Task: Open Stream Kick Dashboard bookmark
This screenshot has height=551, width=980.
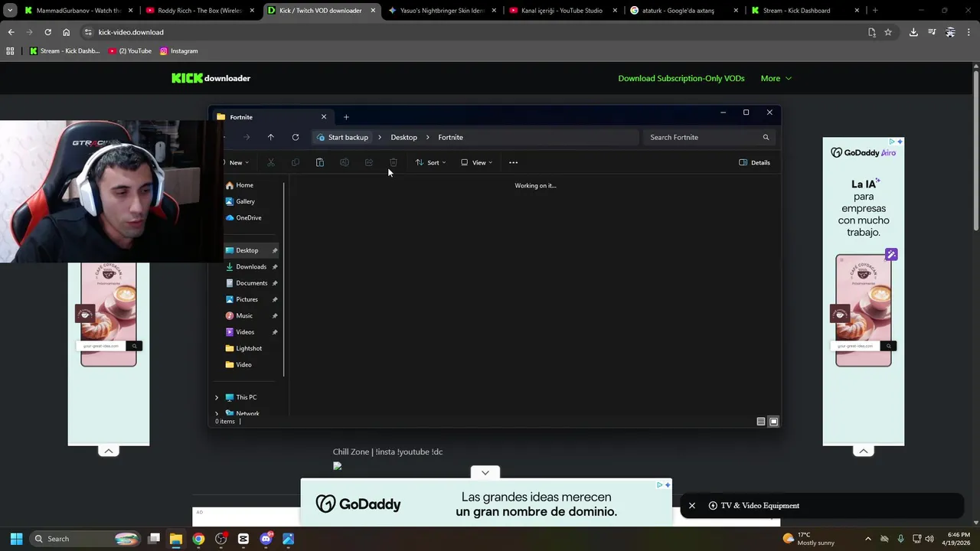Action: pyautogui.click(x=64, y=51)
